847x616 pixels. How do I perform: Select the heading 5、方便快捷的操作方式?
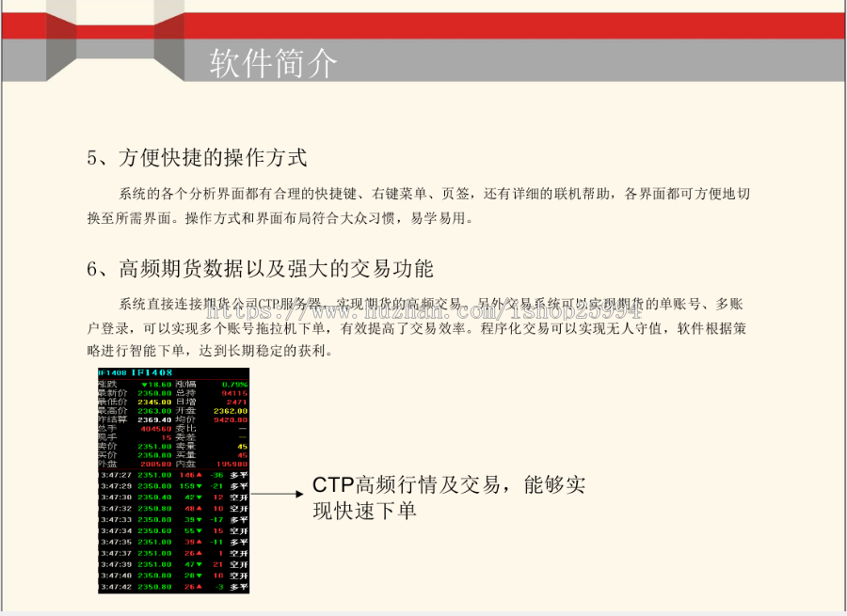pos(198,158)
